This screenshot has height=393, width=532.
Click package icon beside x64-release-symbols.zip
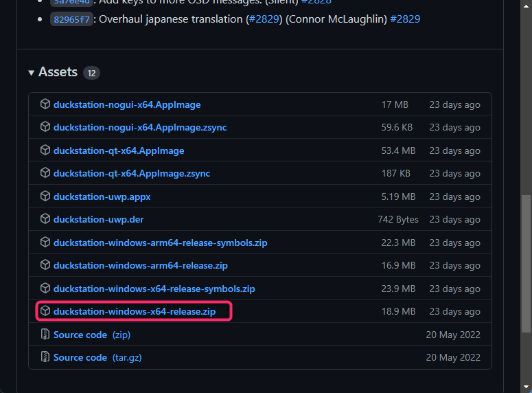coord(45,288)
